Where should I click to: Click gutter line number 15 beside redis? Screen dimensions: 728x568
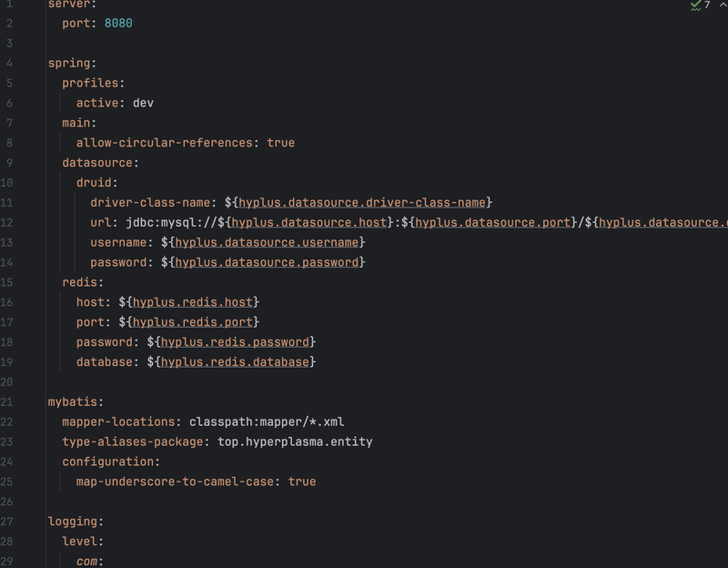pyautogui.click(x=6, y=282)
